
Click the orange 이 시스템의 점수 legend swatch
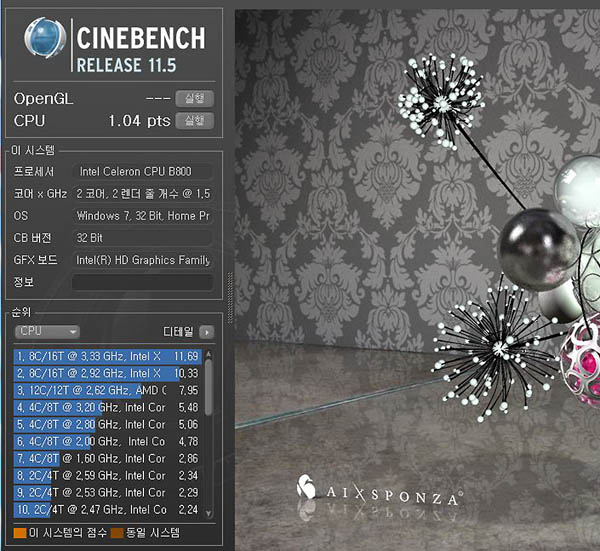click(20, 533)
